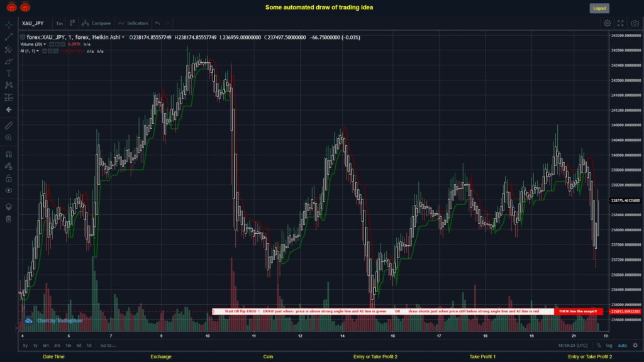
Task: Open the Compare symbol dialog
Action: (96, 23)
